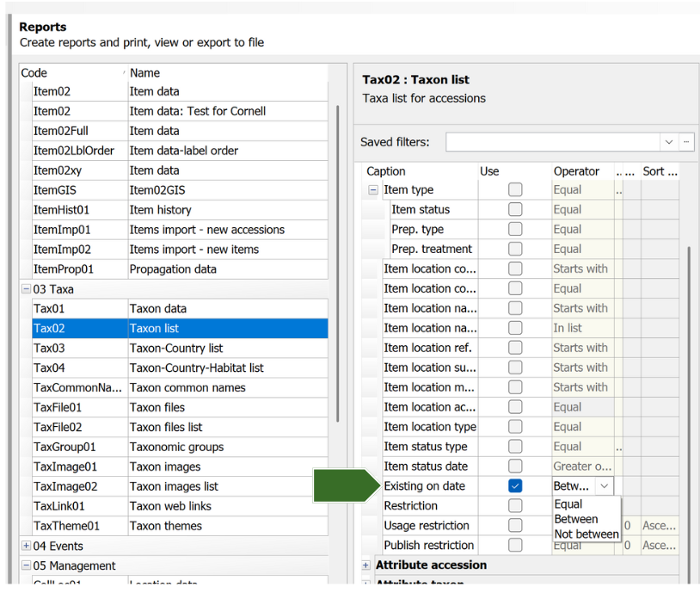The height and width of the screenshot is (593, 700).
Task: Choose Not between in the operator list
Action: 586,534
